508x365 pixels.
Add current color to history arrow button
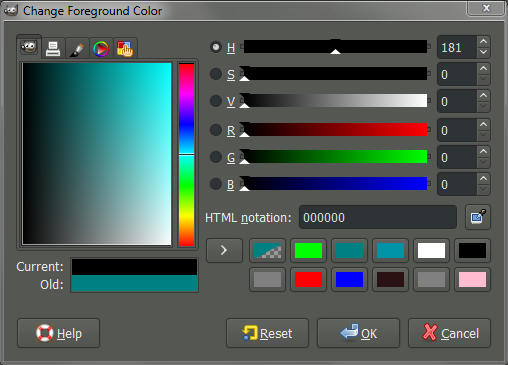click(x=224, y=250)
